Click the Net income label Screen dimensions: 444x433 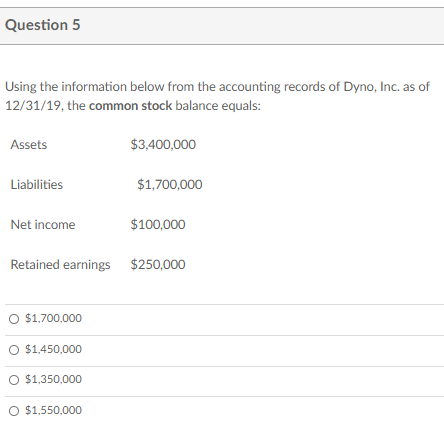[x=43, y=225]
